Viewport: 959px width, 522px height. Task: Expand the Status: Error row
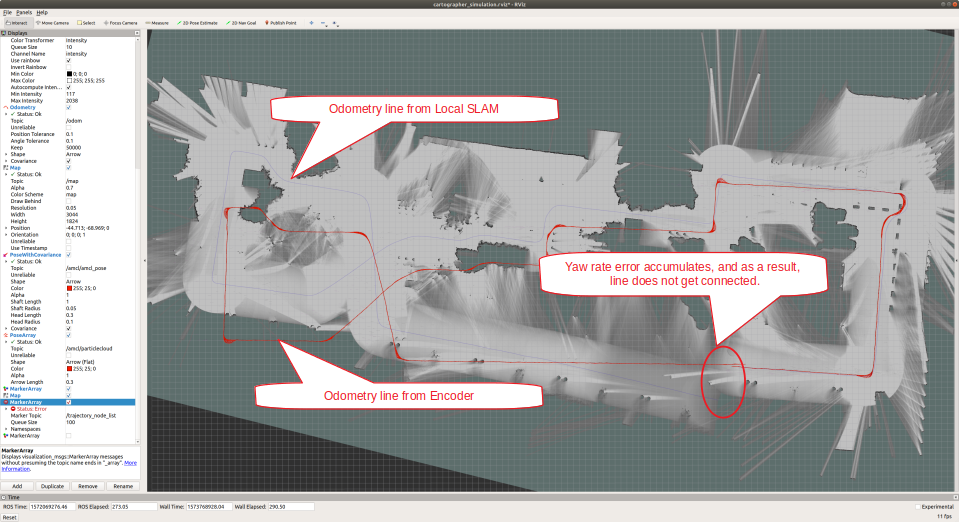(6, 409)
